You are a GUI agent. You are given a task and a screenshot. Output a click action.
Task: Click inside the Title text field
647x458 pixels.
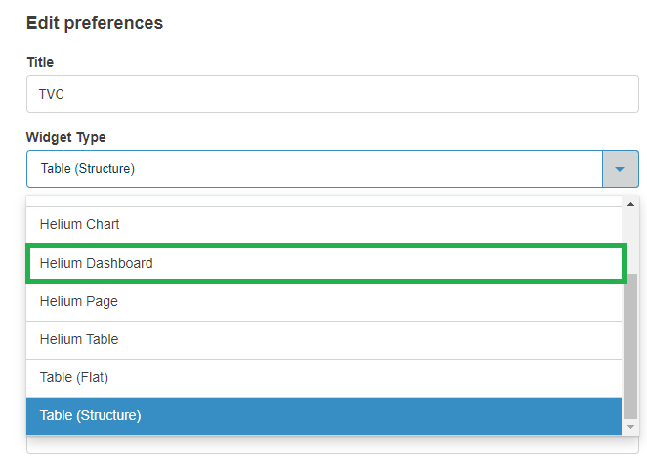pos(332,94)
